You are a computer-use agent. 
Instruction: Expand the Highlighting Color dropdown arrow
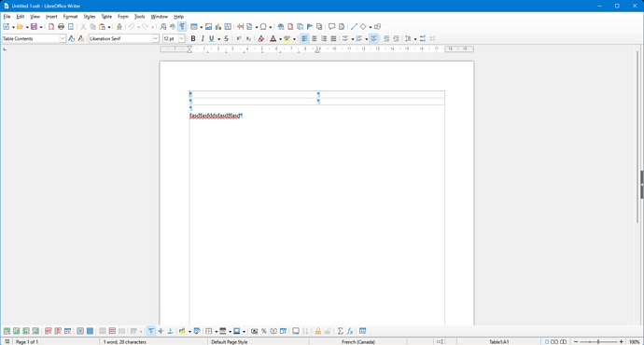(x=295, y=39)
